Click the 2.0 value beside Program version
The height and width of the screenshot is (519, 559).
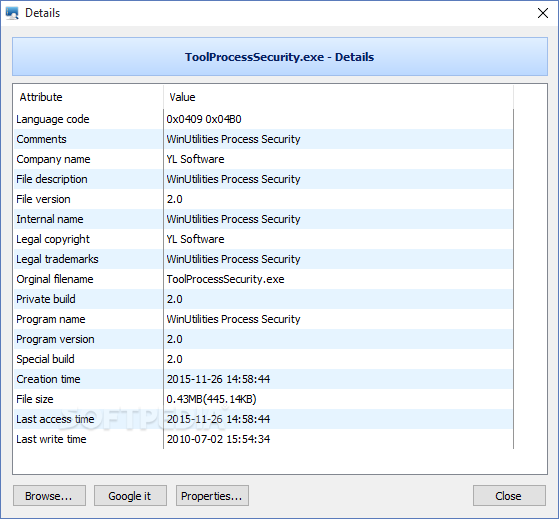click(x=174, y=339)
